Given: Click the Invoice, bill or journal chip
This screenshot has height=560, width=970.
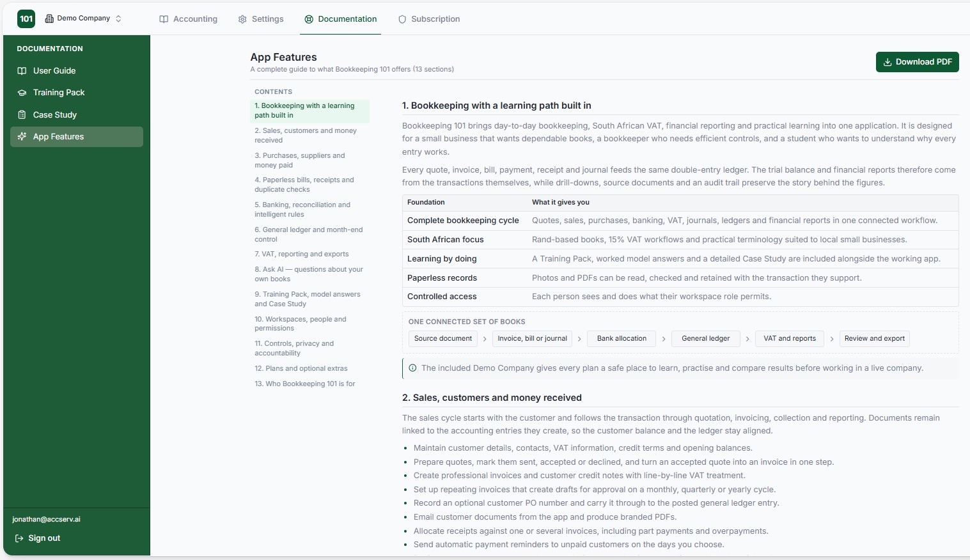Looking at the screenshot, I should [x=532, y=339].
